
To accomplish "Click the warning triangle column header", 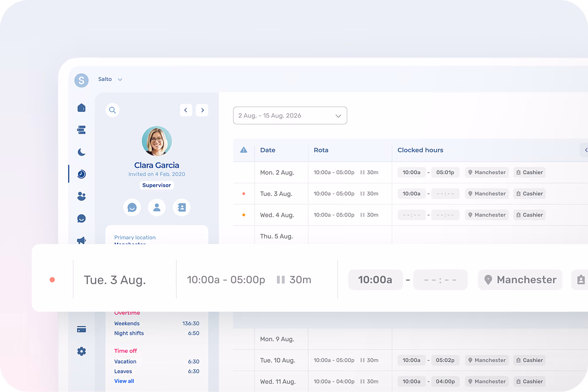I will (243, 150).
